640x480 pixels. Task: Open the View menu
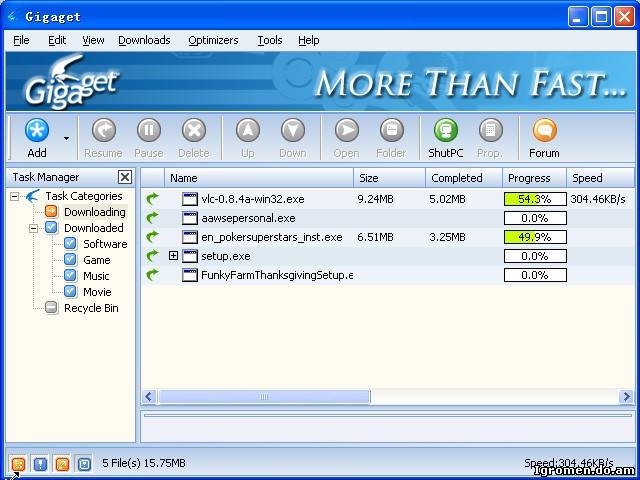(93, 40)
